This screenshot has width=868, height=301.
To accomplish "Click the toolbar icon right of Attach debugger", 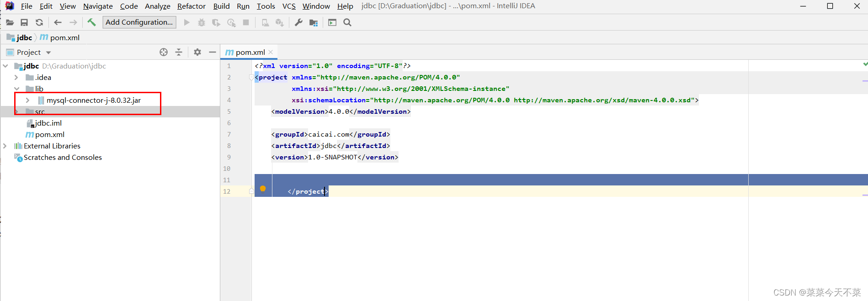I will (280, 22).
